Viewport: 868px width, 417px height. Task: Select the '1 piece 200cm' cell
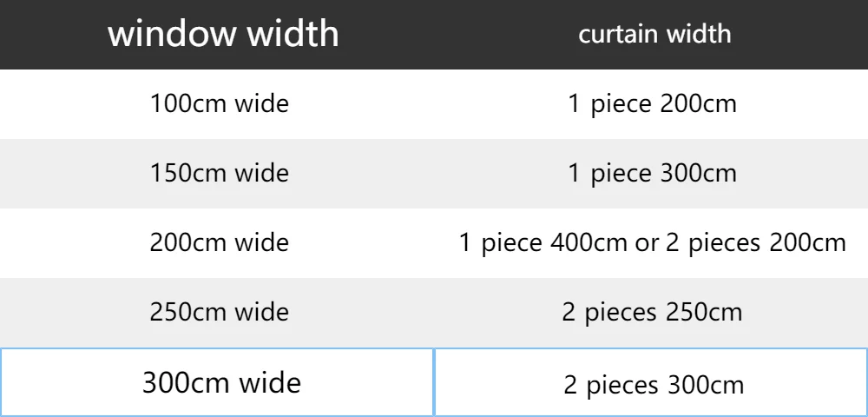point(652,104)
